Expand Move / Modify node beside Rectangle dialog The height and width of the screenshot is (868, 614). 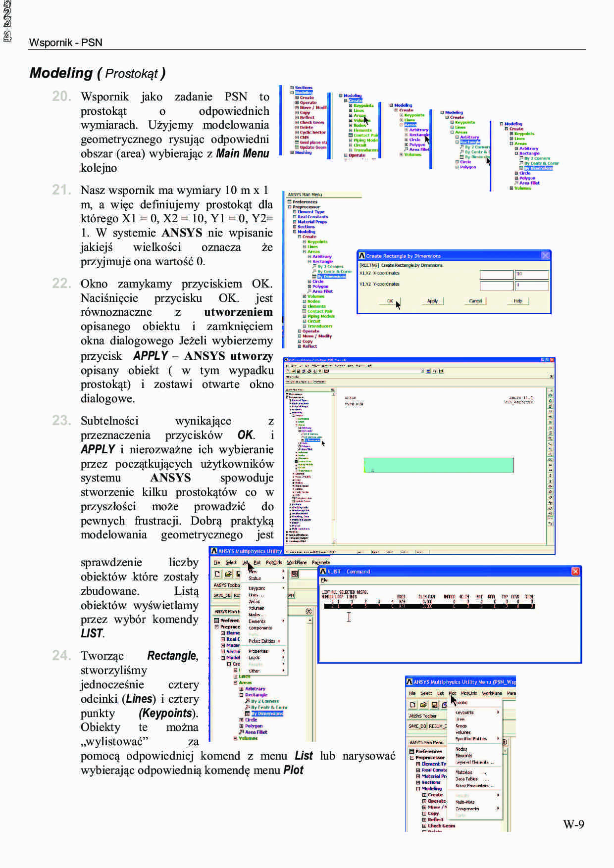point(300,336)
